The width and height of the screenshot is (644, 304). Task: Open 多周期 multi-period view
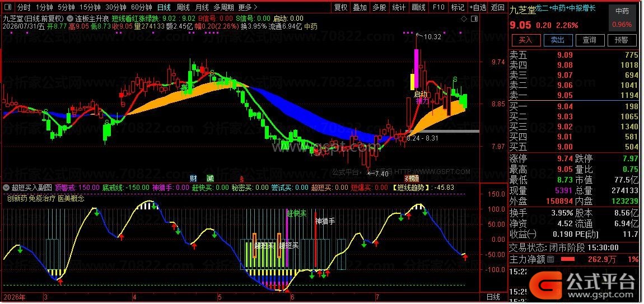[223, 7]
